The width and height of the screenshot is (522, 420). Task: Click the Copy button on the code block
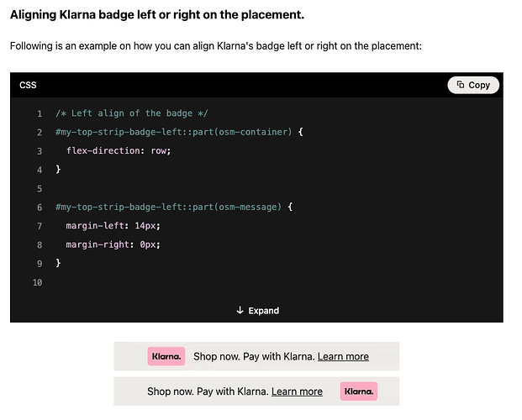473,85
